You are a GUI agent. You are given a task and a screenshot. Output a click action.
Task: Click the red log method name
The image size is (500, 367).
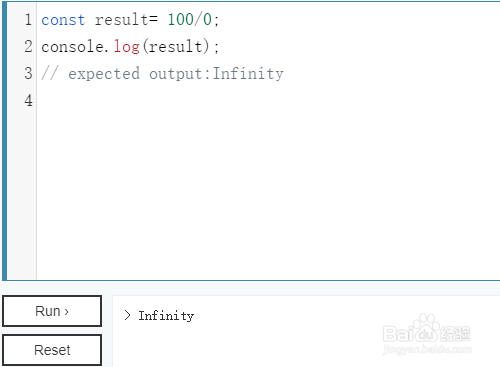[126, 47]
